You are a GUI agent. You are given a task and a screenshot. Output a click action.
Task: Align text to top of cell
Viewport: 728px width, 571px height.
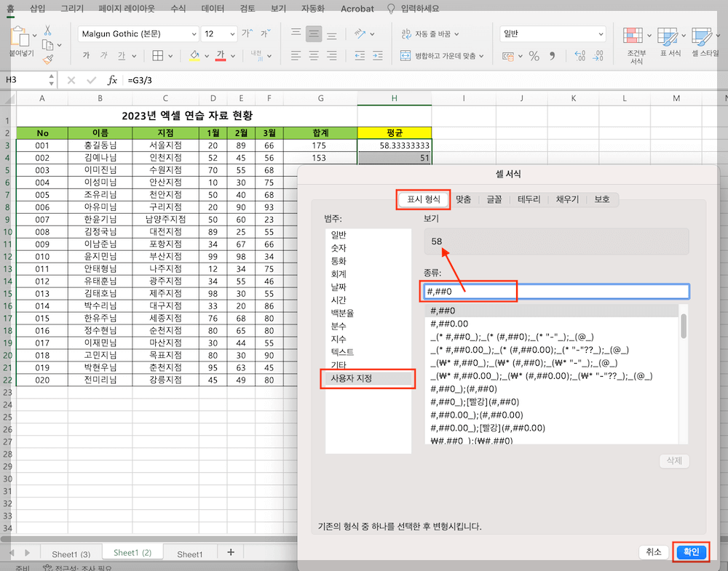coord(296,33)
